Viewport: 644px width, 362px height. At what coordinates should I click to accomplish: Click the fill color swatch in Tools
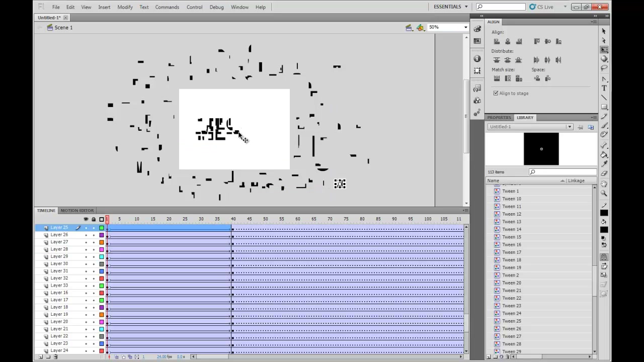[604, 230]
